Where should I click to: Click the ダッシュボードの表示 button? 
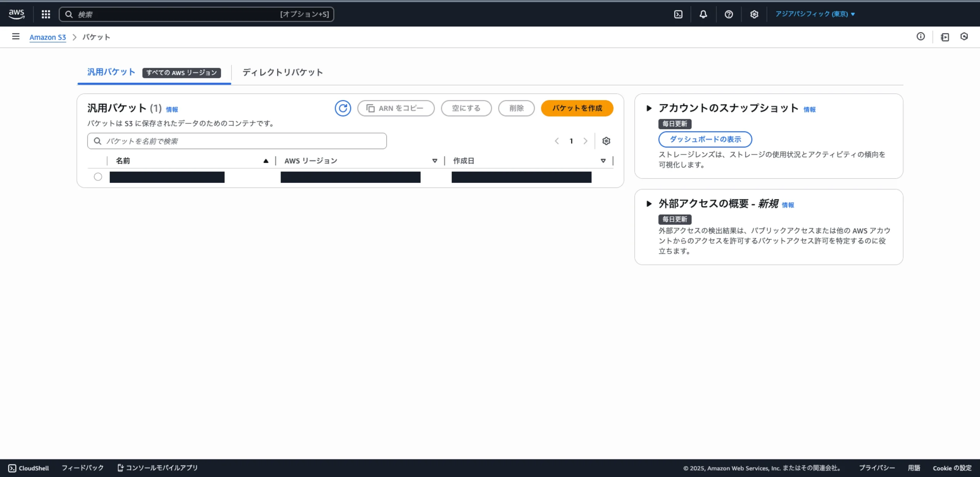click(705, 139)
